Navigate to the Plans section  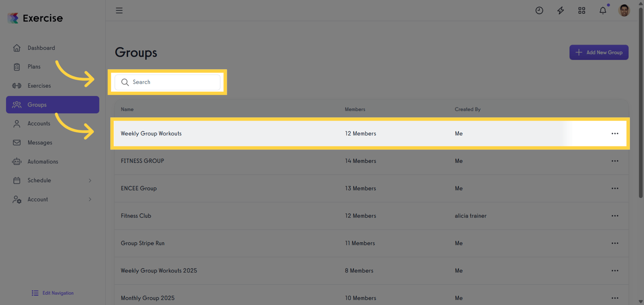coord(33,66)
